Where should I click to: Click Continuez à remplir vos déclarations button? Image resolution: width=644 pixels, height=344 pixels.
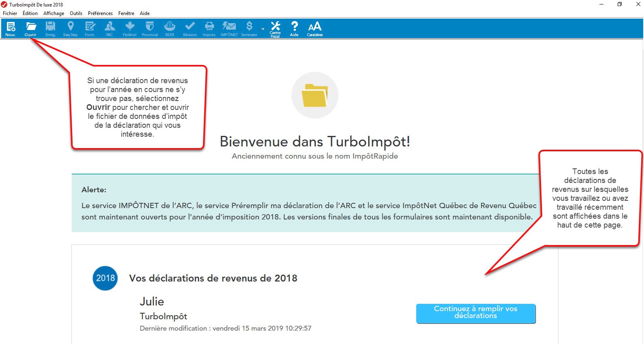476,314
